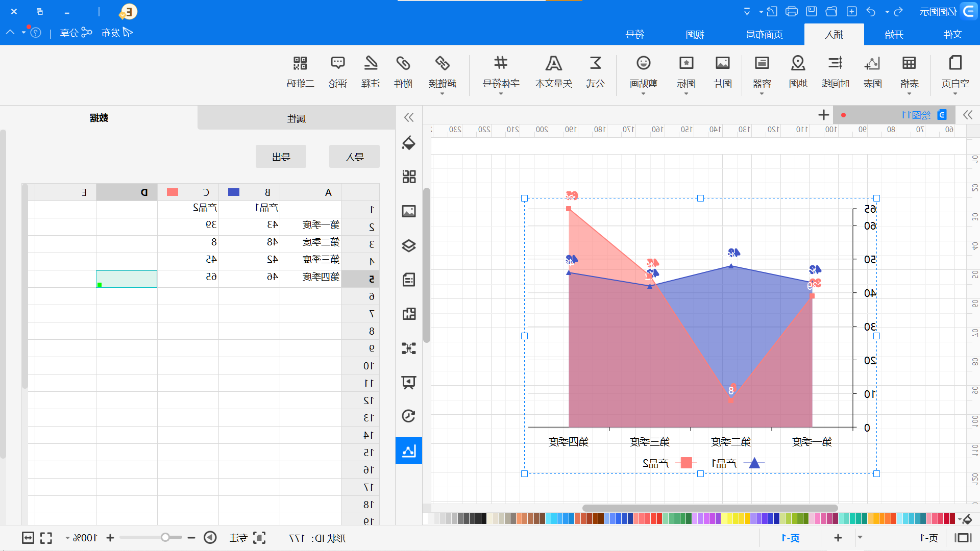Click the 分享 share button
Viewport: 980px width, 551px height.
point(76,33)
